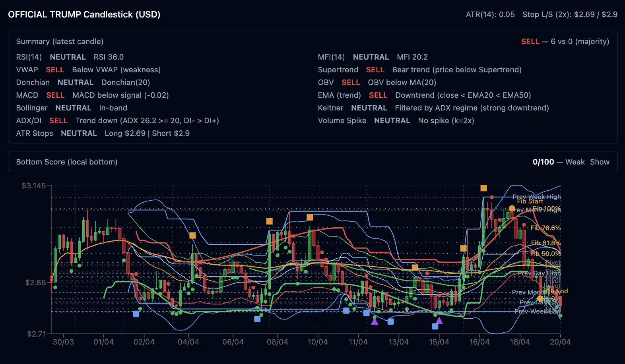625x364 pixels.
Task: Show the Bottom Score details
Action: point(600,162)
